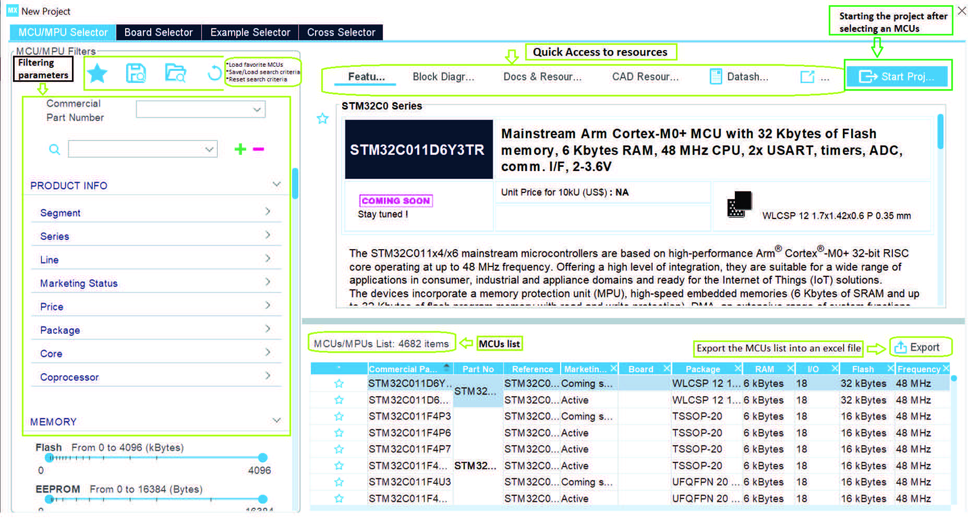Click the MCU description panel scrollbar

coord(940,132)
